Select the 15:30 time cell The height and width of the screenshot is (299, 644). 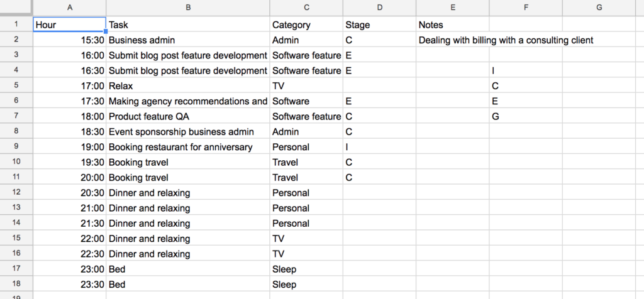tap(69, 40)
